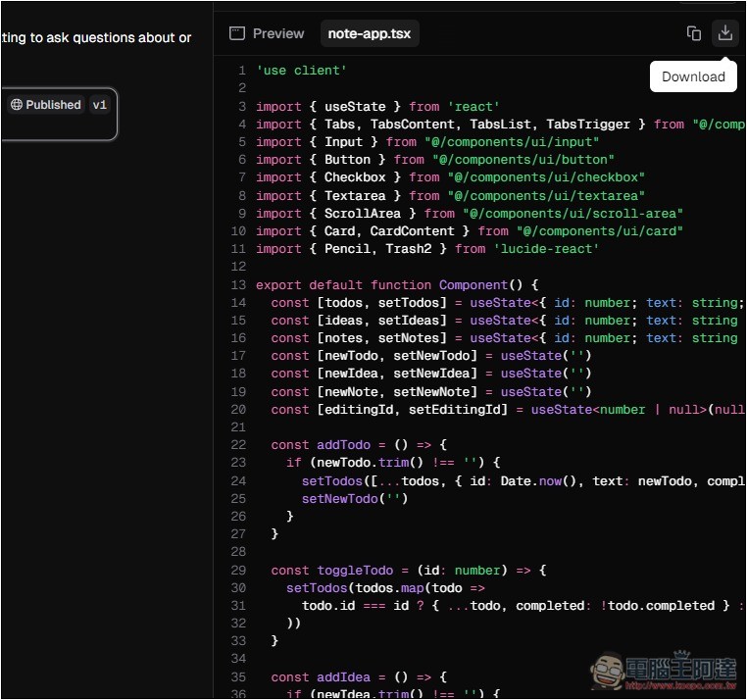This screenshot has width=747, height=700.
Task: Click the toggleTodo function name
Action: click(355, 571)
